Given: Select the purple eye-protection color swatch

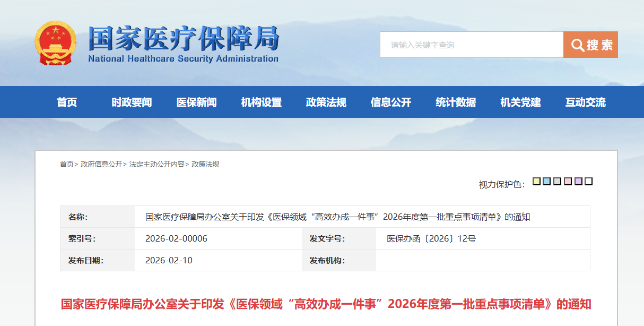Looking at the screenshot, I should [x=578, y=181].
